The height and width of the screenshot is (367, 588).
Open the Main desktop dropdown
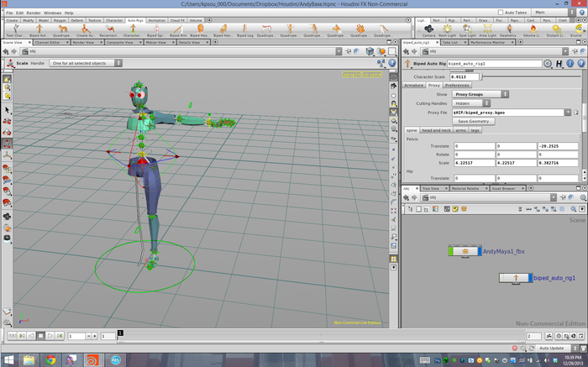554,13
